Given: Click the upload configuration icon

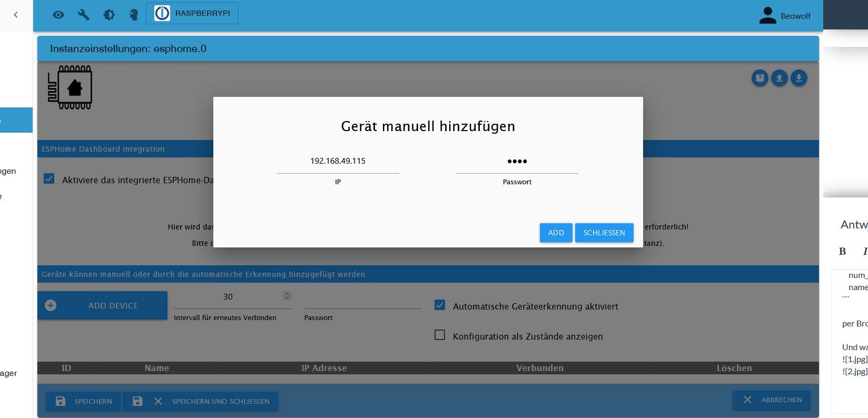Looking at the screenshot, I should (779, 78).
